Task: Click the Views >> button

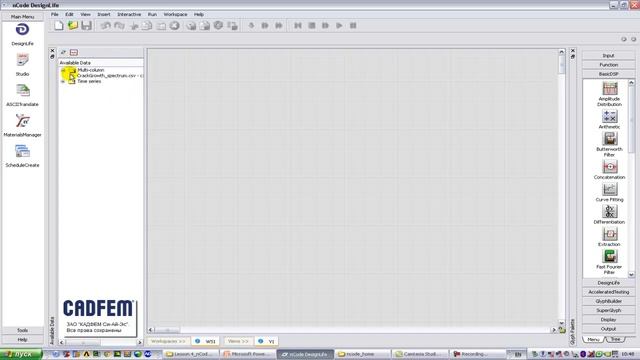Action: coord(238,341)
